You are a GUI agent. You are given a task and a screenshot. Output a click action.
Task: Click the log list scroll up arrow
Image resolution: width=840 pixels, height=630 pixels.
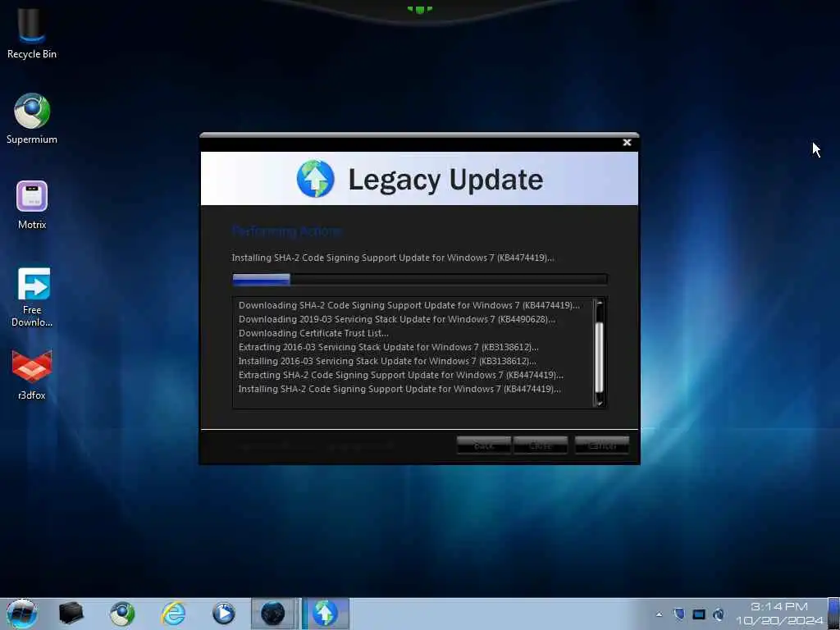click(600, 304)
